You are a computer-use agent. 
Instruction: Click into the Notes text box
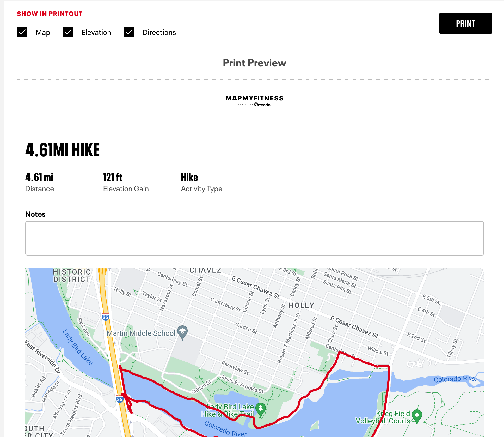click(x=254, y=238)
